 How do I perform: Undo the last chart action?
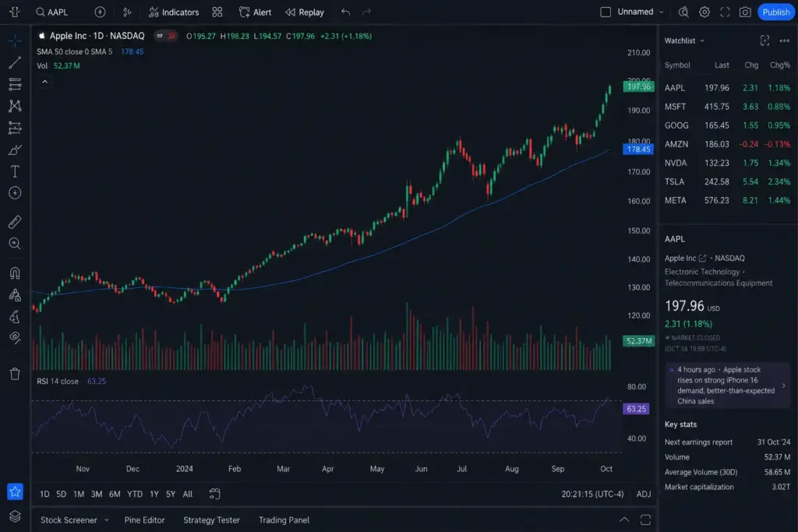coord(345,12)
